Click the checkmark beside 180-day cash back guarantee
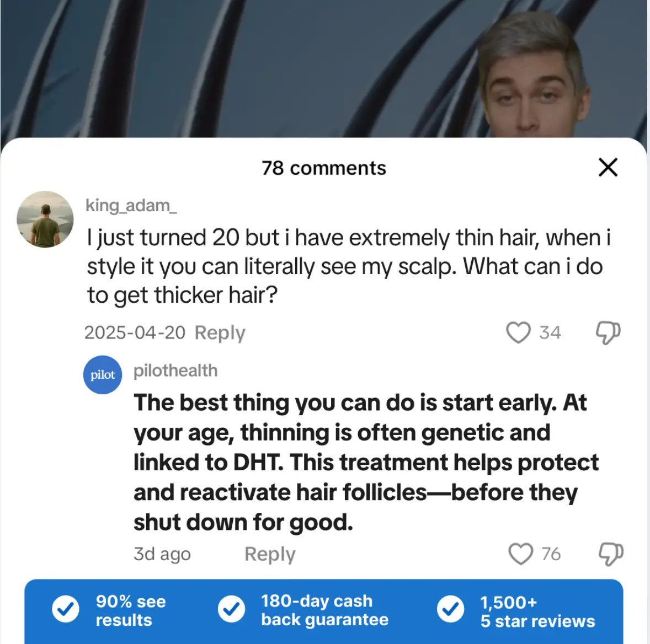This screenshot has height=644, width=650. [231, 609]
